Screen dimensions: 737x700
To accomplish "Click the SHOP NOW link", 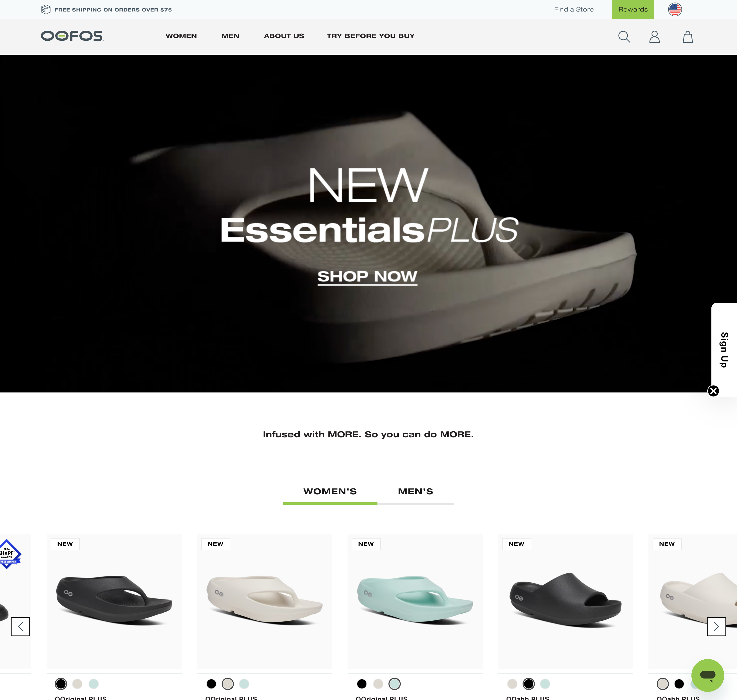I will [x=367, y=277].
